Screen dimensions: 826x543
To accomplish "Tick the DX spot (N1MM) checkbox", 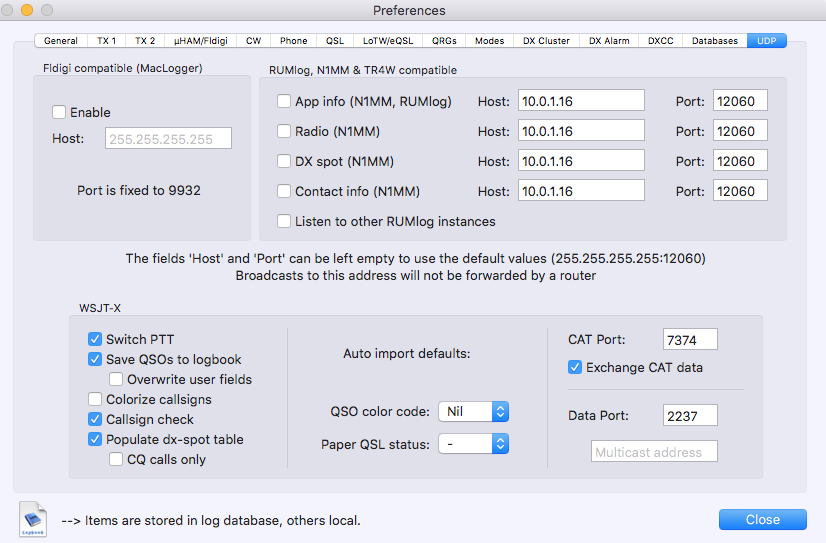I will 284,161.
